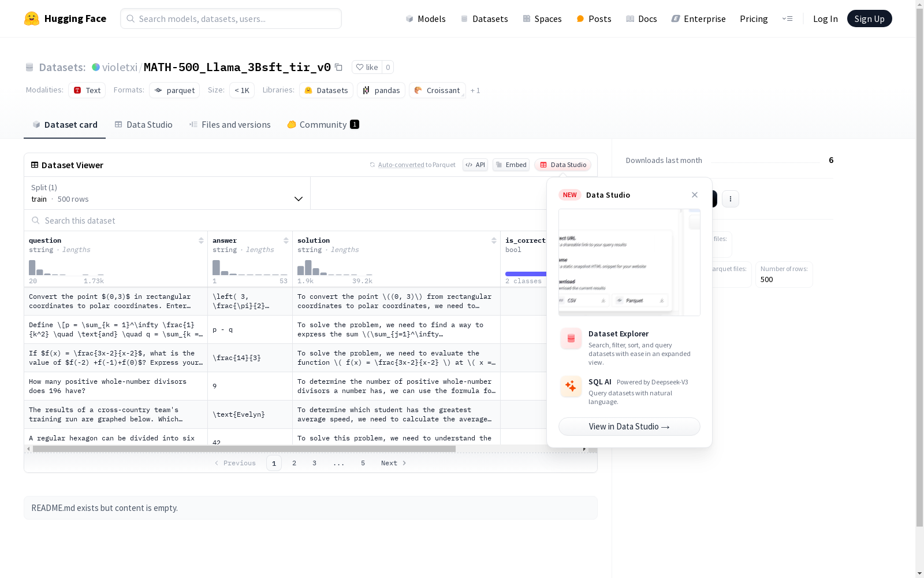
Task: Open the Spaces menu
Action: click(x=542, y=18)
